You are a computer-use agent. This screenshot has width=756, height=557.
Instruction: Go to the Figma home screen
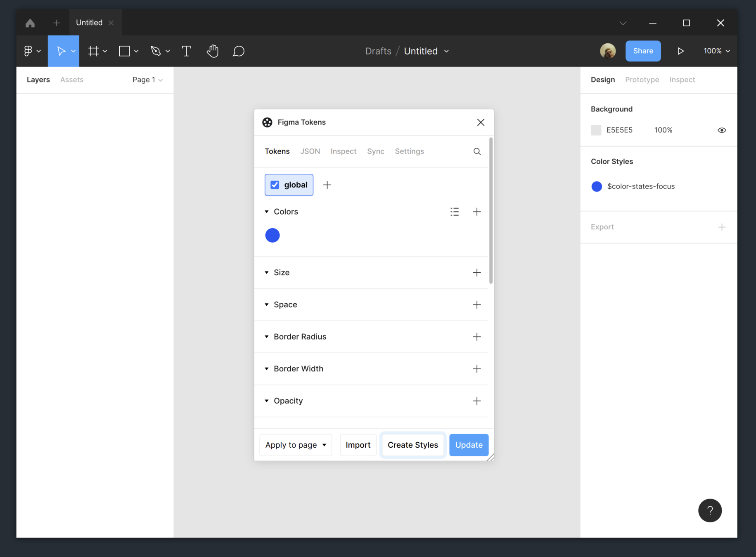[30, 23]
